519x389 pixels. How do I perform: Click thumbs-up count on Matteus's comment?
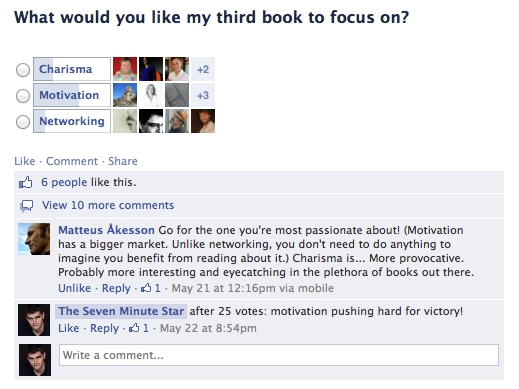tap(151, 288)
